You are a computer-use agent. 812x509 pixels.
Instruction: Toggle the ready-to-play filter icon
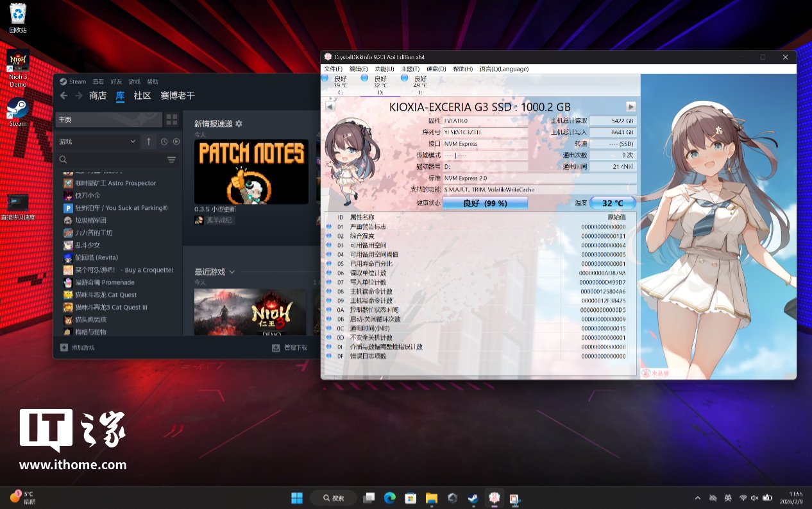176,141
